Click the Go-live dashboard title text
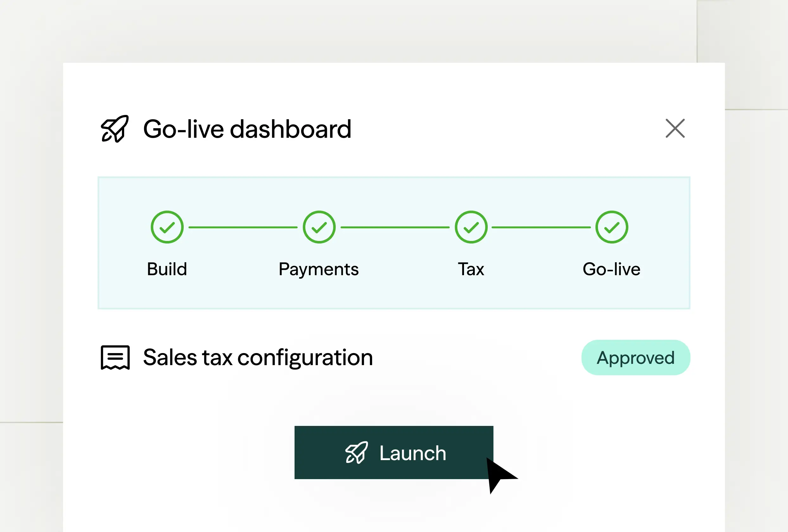Screen dimensions: 788x532 pyautogui.click(x=247, y=129)
